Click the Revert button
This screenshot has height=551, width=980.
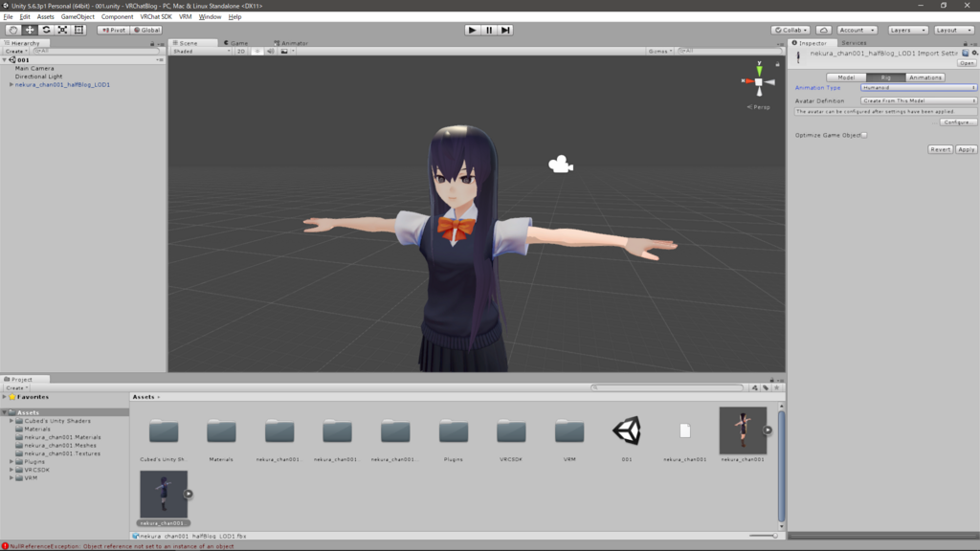pos(940,149)
